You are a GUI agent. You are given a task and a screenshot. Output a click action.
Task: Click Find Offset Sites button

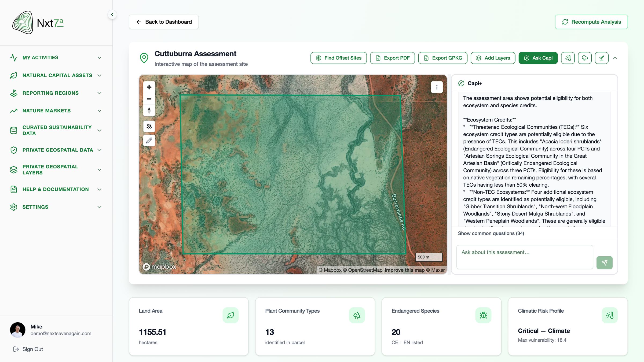(x=339, y=58)
